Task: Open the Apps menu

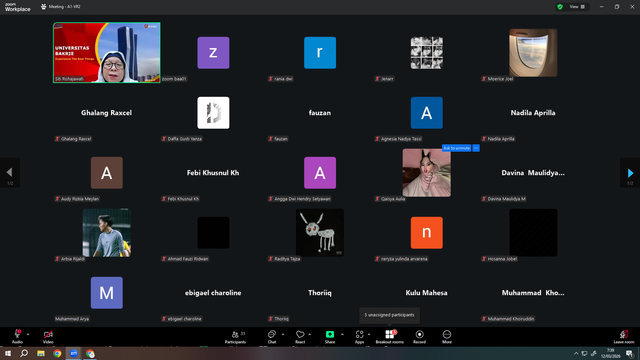Action: pos(359,337)
